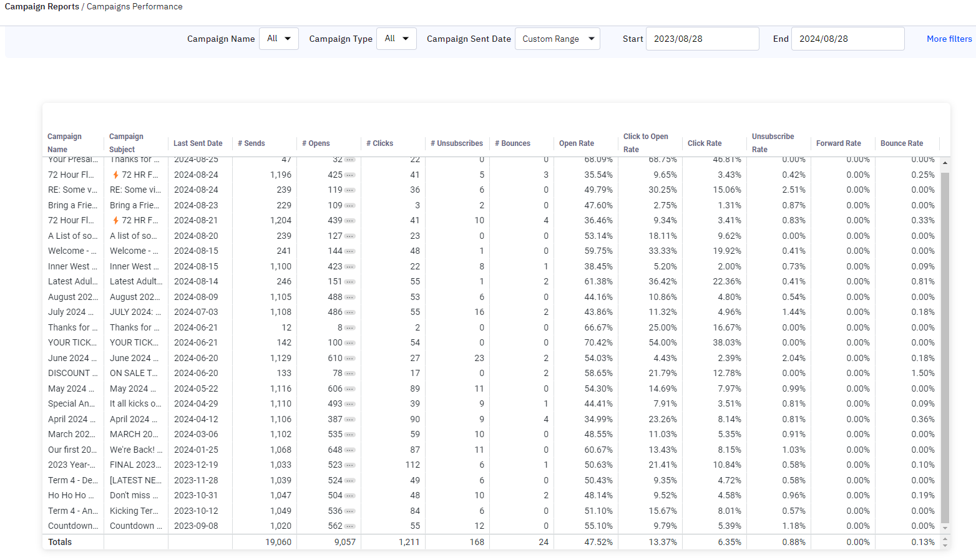Click the Start date input field

(x=702, y=39)
